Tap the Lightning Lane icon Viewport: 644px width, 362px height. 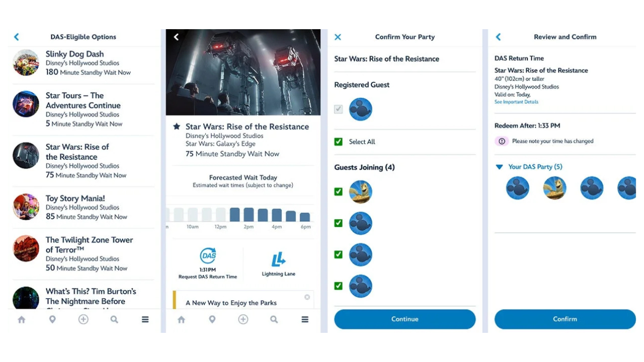tap(278, 259)
